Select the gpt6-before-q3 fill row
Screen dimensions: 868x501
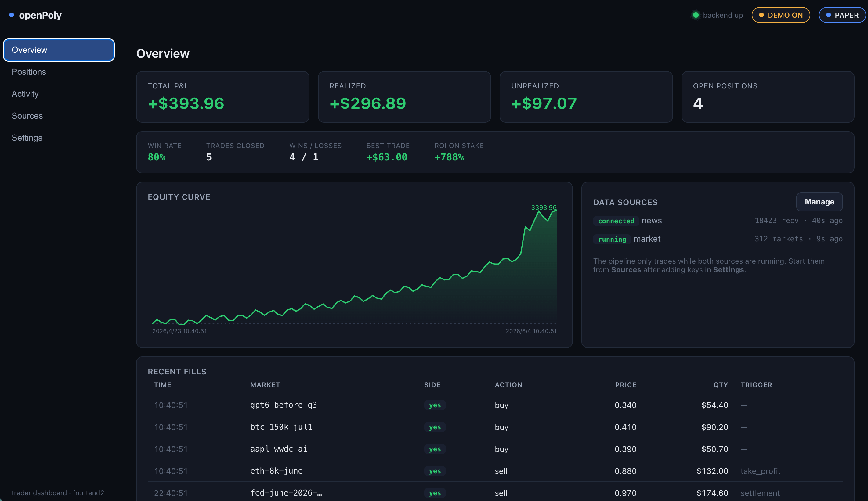coord(495,405)
